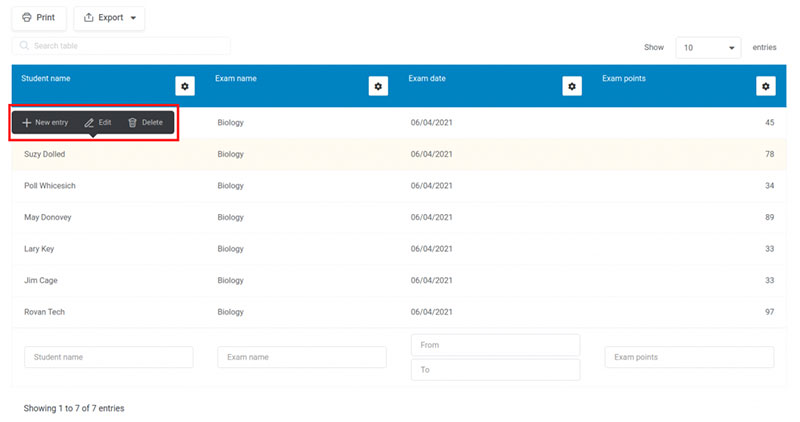Select the Rovan Tech name cell
This screenshot has height=422, width=800.
[44, 312]
